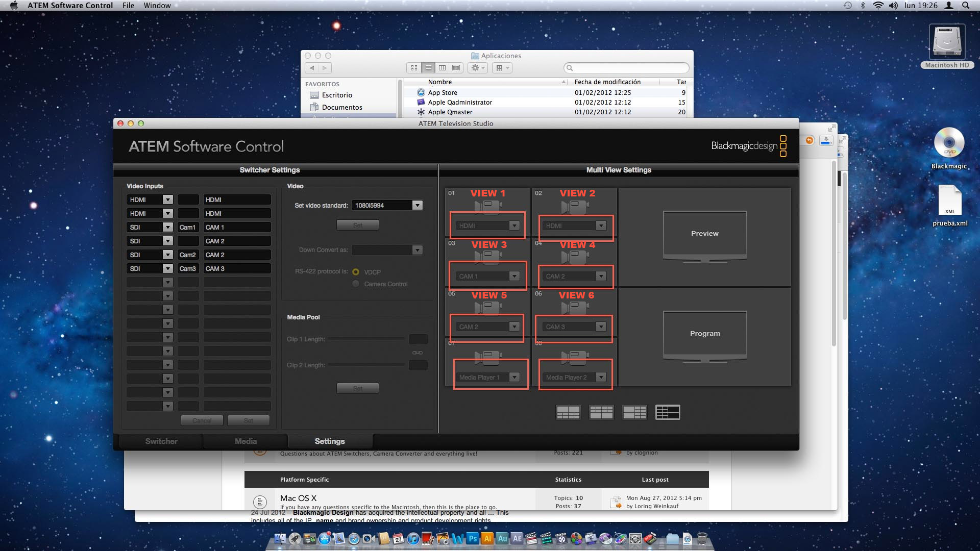The image size is (980, 551).
Task: Click the Wi-Fi status icon in menu bar
Action: 878,5
